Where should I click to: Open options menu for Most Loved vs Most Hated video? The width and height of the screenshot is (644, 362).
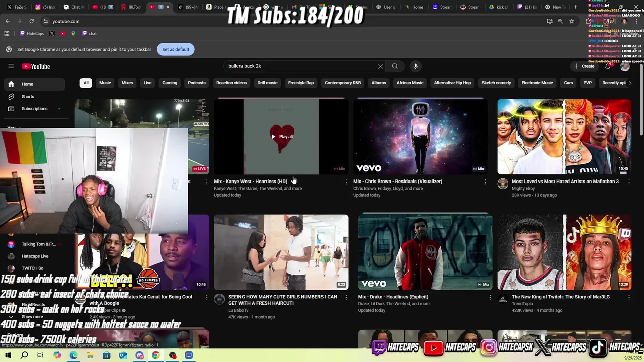tap(629, 182)
